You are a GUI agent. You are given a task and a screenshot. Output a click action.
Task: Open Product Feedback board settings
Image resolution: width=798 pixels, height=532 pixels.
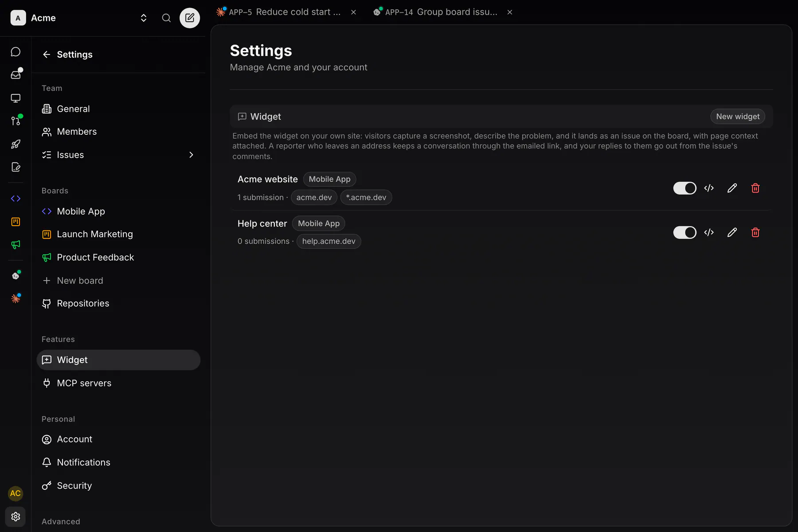[118, 257]
